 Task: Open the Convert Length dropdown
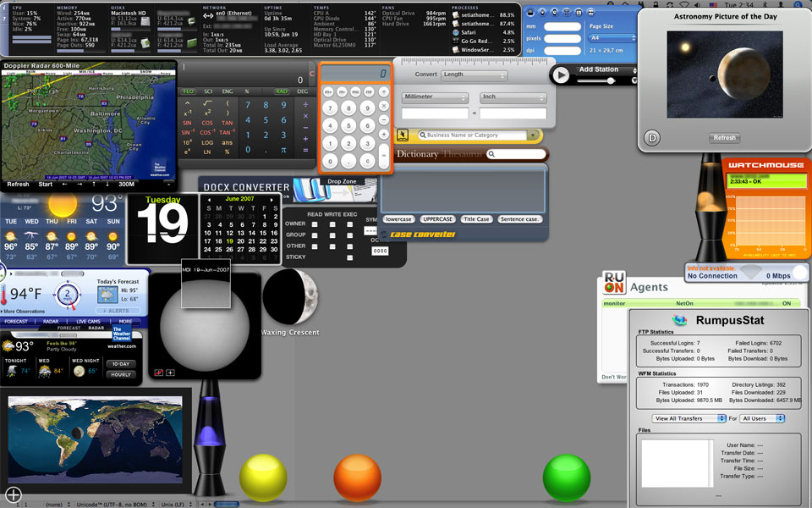point(475,75)
